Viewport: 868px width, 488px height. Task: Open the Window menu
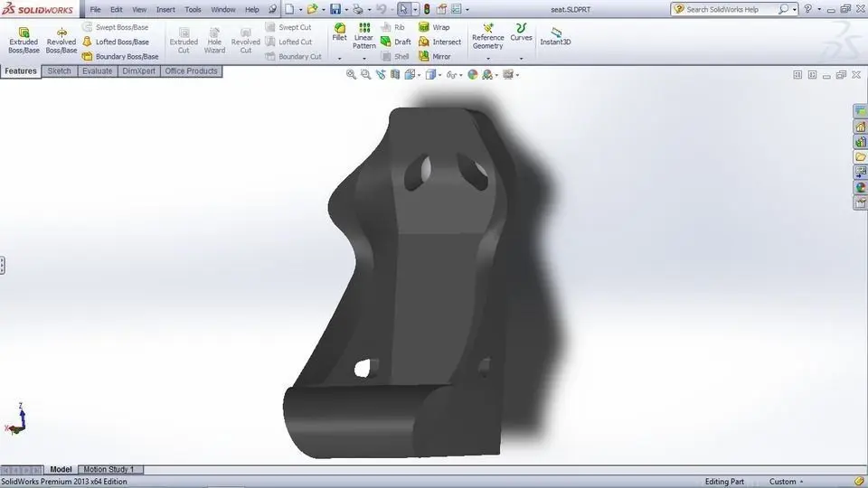click(x=223, y=9)
